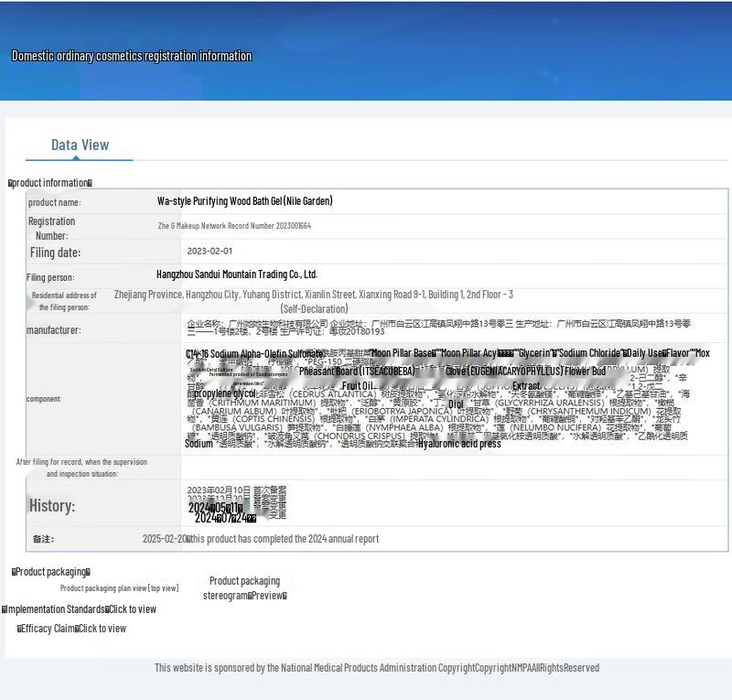The width and height of the screenshot is (732, 700).
Task: Select the 'Product packaging' section header
Action: point(51,572)
